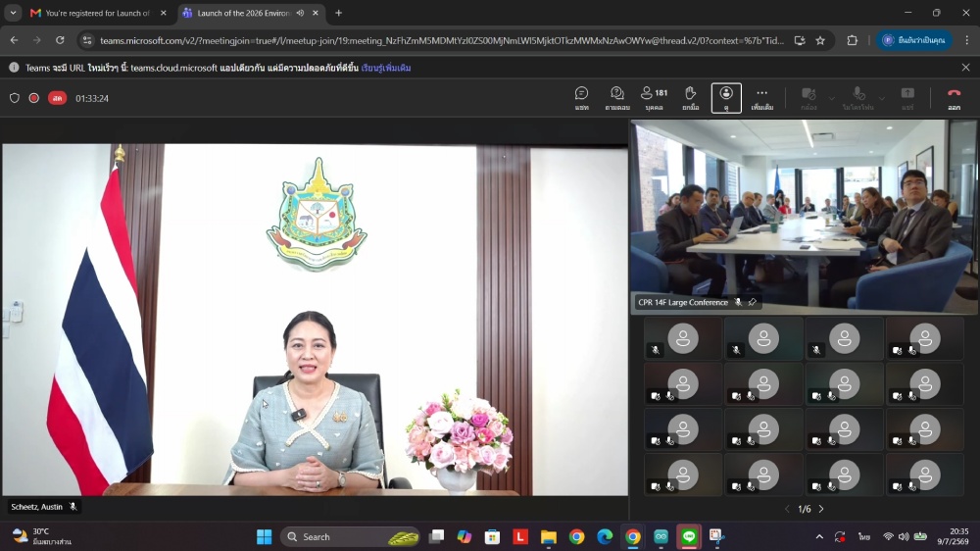Click pin icon on CPR 14F tile

tap(753, 302)
